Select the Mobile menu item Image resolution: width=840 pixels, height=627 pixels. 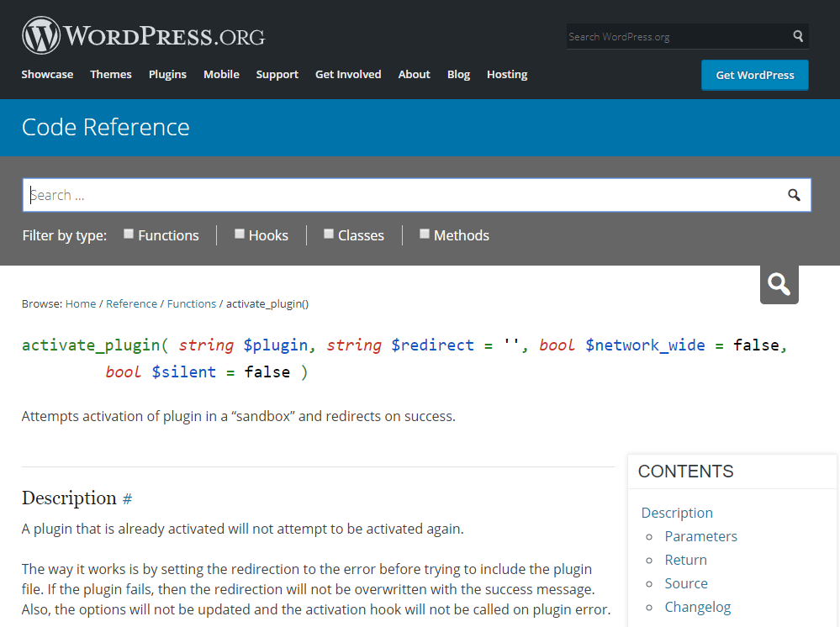tap(221, 75)
